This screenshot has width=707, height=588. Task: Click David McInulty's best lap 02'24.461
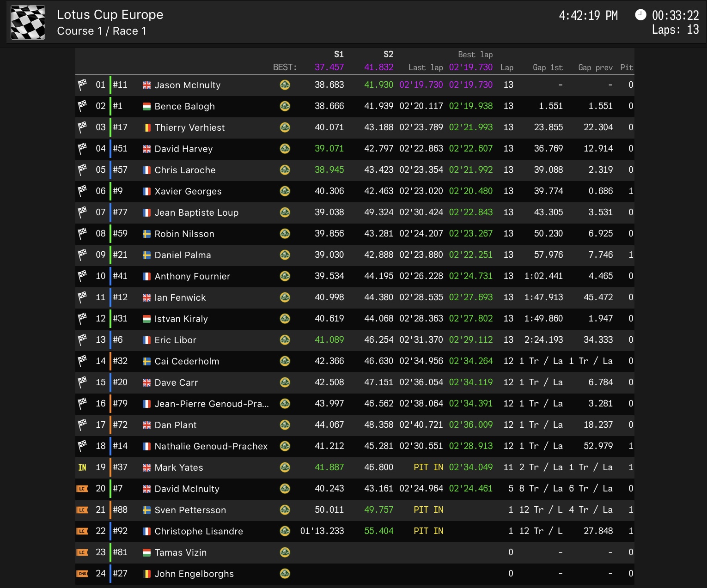point(470,488)
